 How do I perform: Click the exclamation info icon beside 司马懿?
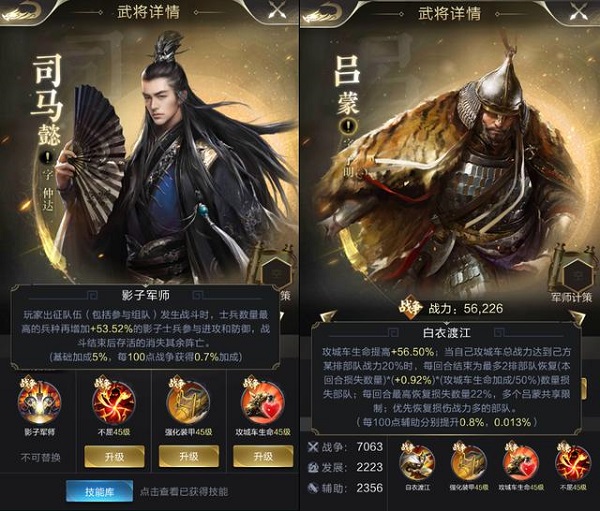pos(47,157)
